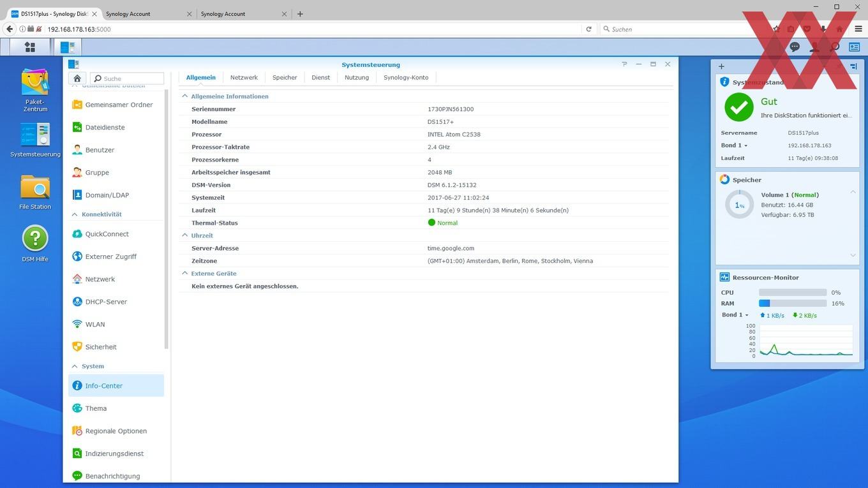Select the Systemsteuerung taskbar button

coord(68,47)
